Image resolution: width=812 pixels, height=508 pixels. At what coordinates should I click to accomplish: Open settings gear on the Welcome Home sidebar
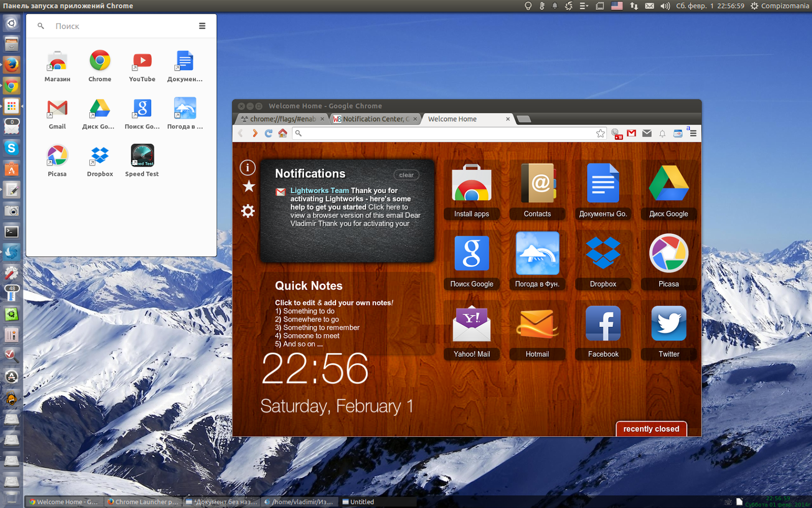(x=248, y=211)
